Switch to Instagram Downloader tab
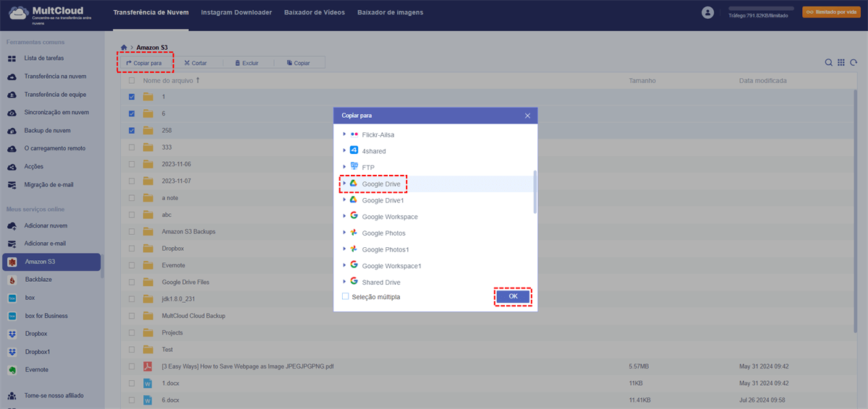This screenshot has height=409, width=868. point(237,13)
